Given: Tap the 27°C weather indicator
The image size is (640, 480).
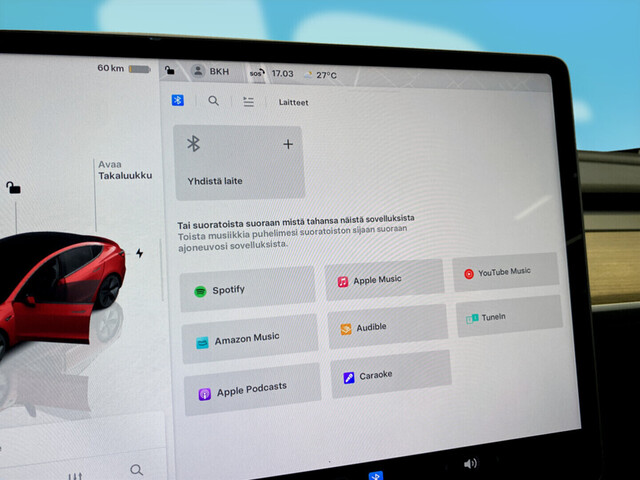Looking at the screenshot, I should coord(320,75).
